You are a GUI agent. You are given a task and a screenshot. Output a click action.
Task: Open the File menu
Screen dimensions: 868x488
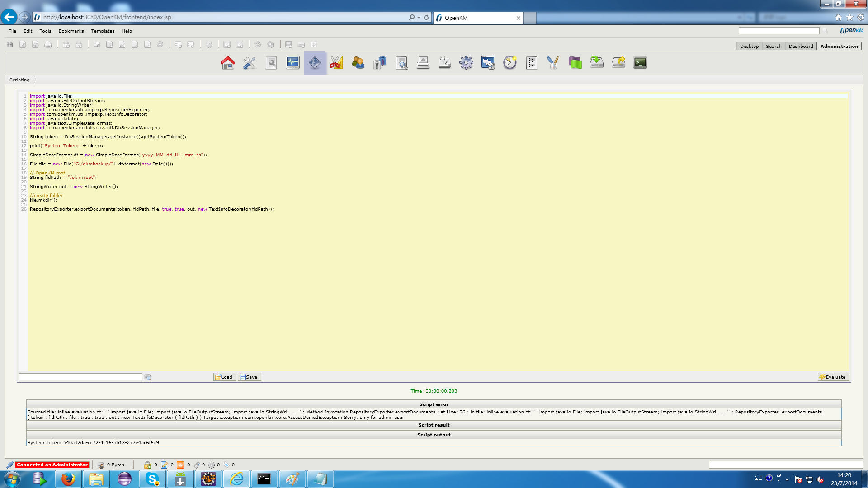click(x=13, y=31)
